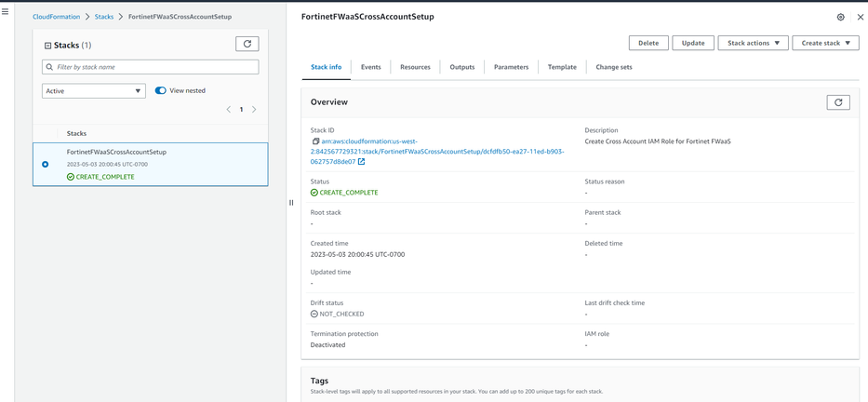Switch to the Resources tab
The image size is (868, 402).
415,67
